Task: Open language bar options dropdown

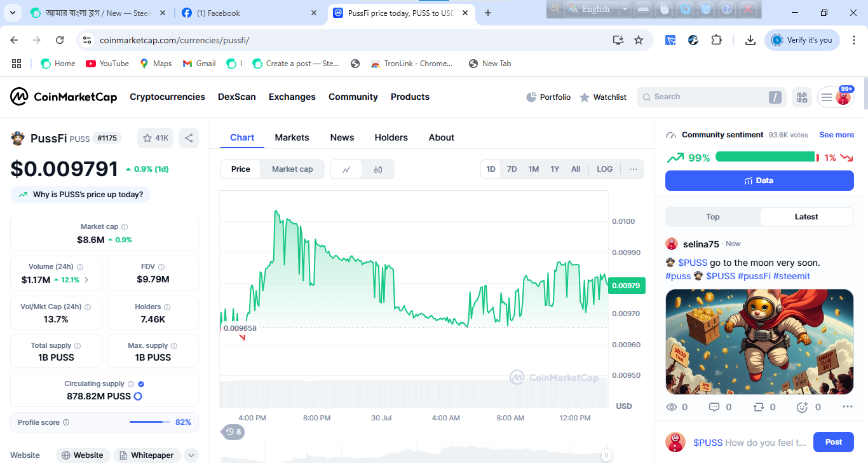Action: pyautogui.click(x=625, y=9)
